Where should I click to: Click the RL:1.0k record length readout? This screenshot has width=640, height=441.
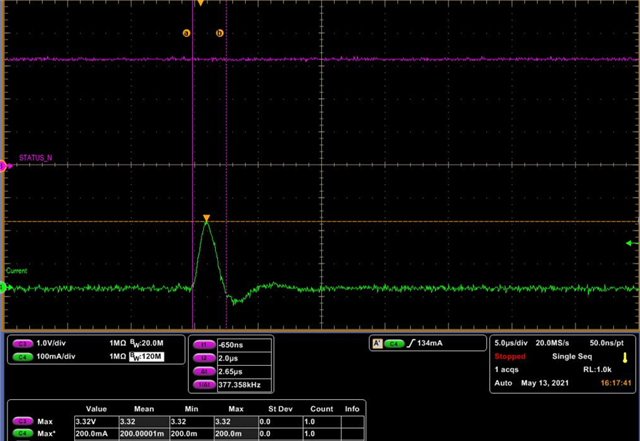tap(597, 370)
